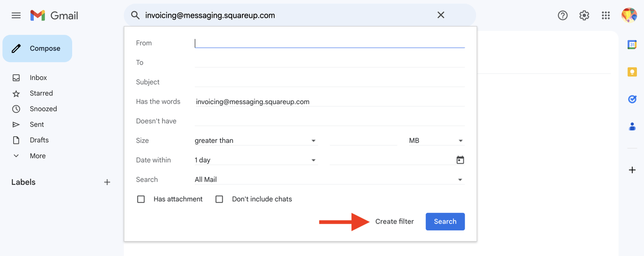Open the Google apps grid
The height and width of the screenshot is (256, 644).
click(x=606, y=15)
